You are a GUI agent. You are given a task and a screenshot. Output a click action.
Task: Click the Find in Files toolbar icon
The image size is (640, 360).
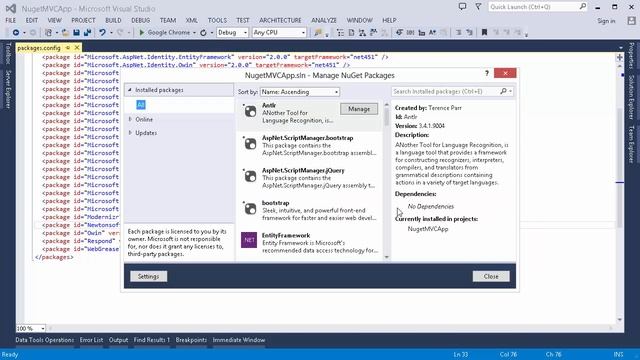click(318, 32)
